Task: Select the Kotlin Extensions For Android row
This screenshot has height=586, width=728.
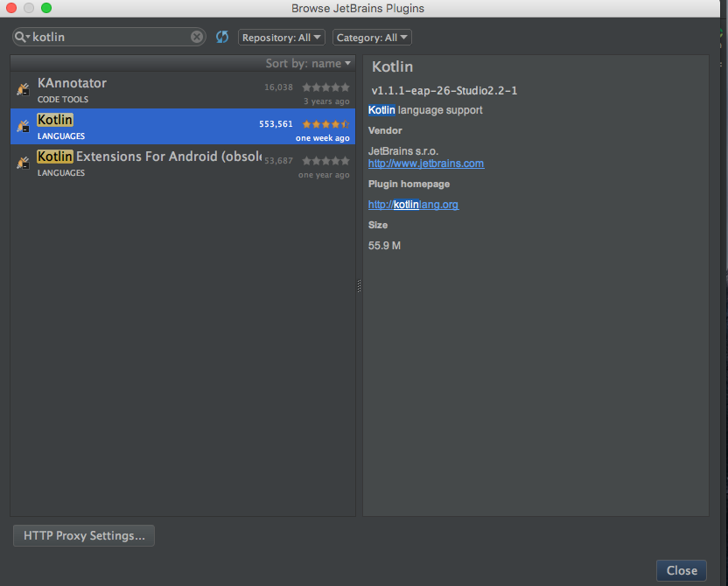Action: pyautogui.click(x=183, y=164)
